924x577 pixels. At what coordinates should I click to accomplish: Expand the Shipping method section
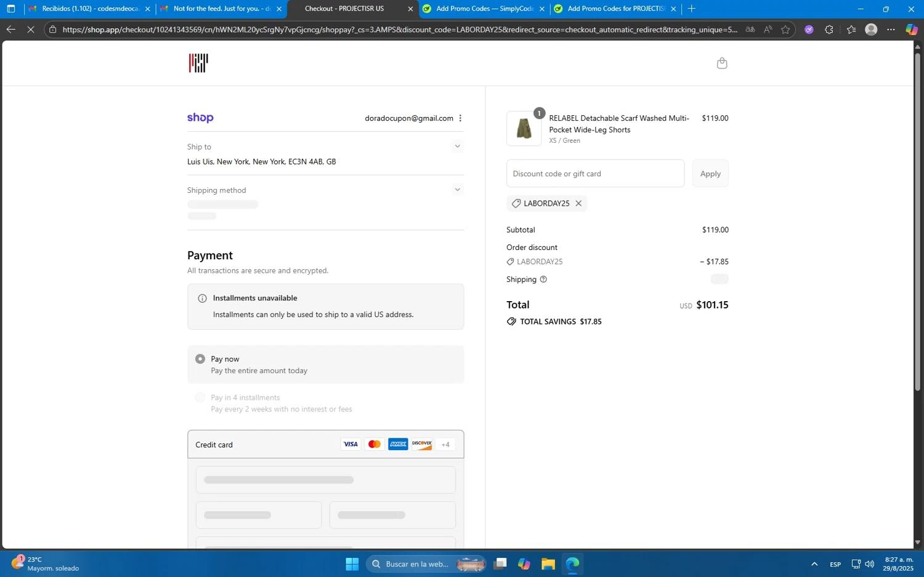[457, 190]
